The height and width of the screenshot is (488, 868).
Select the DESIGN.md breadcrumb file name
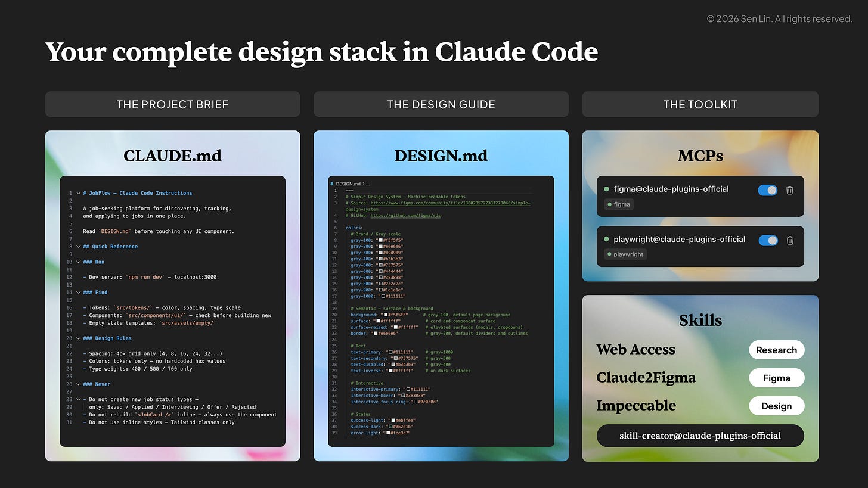[x=348, y=184]
